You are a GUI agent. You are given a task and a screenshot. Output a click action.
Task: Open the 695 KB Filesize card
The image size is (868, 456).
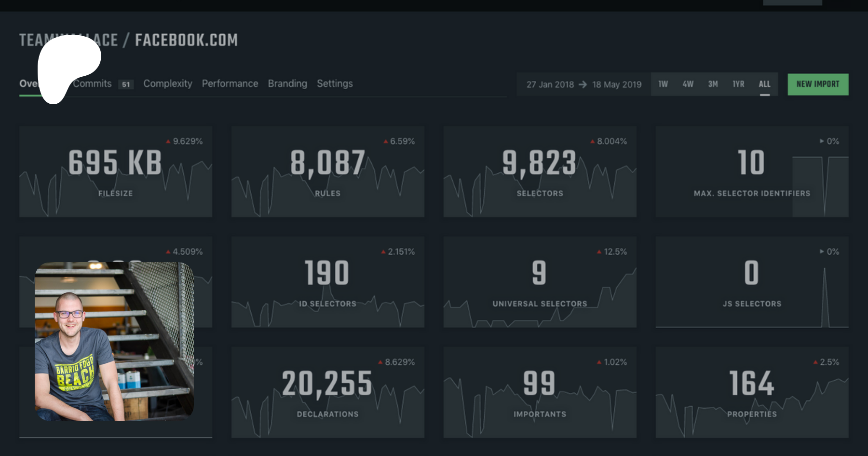click(x=115, y=171)
